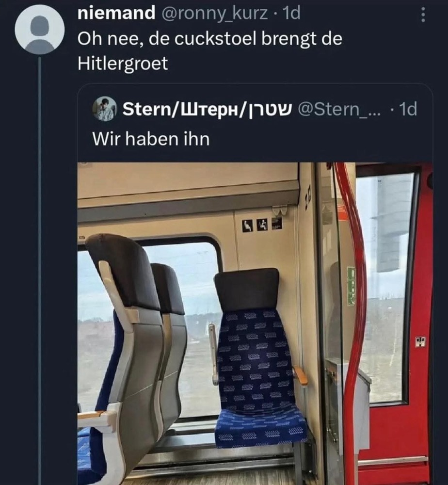Click the second seat pictogram sign in photo
Screen dimensions: 448x485
click(x=262, y=225)
